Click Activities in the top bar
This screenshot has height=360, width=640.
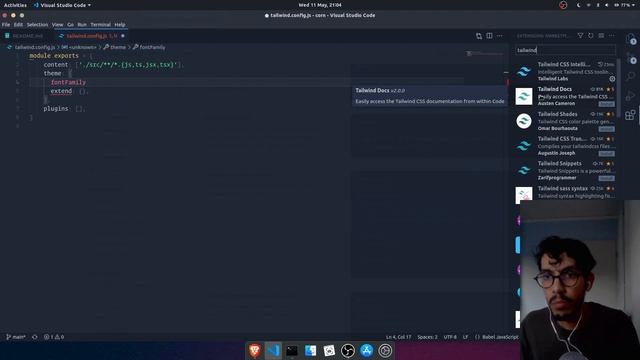click(x=15, y=5)
